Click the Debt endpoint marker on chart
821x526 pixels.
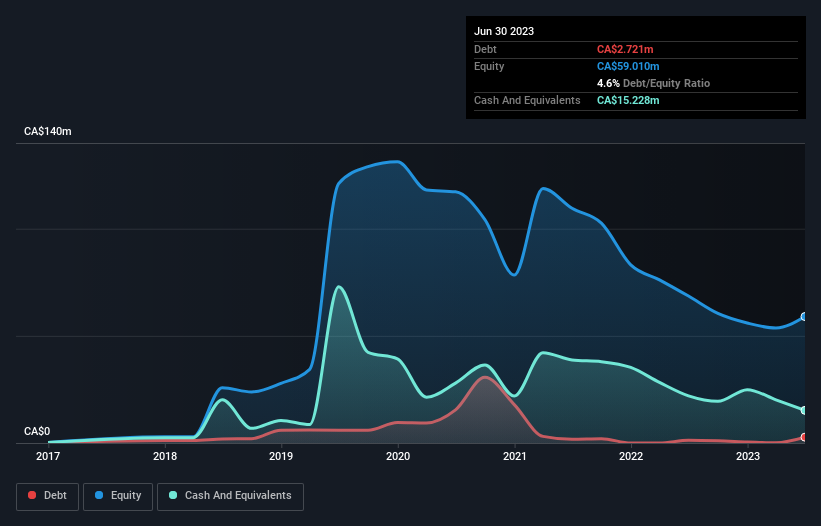(804, 437)
